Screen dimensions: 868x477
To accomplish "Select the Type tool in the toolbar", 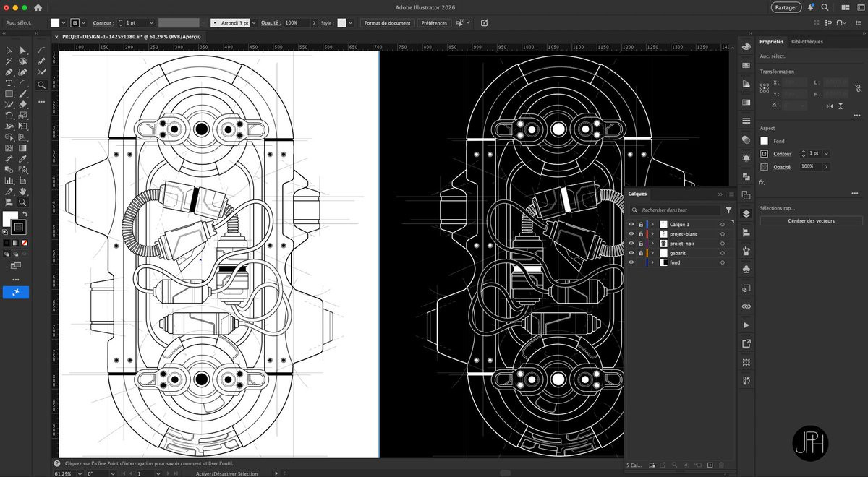I will click(x=9, y=83).
